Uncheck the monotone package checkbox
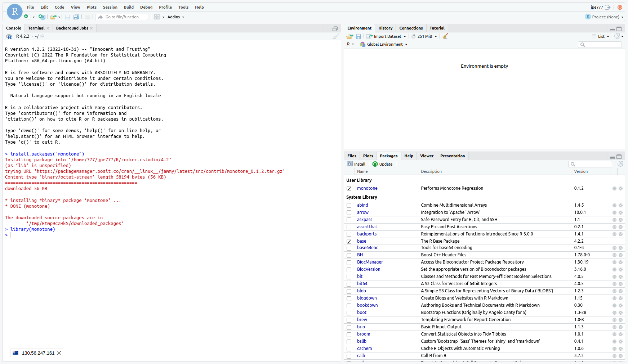This screenshot has height=364, width=628. click(349, 188)
